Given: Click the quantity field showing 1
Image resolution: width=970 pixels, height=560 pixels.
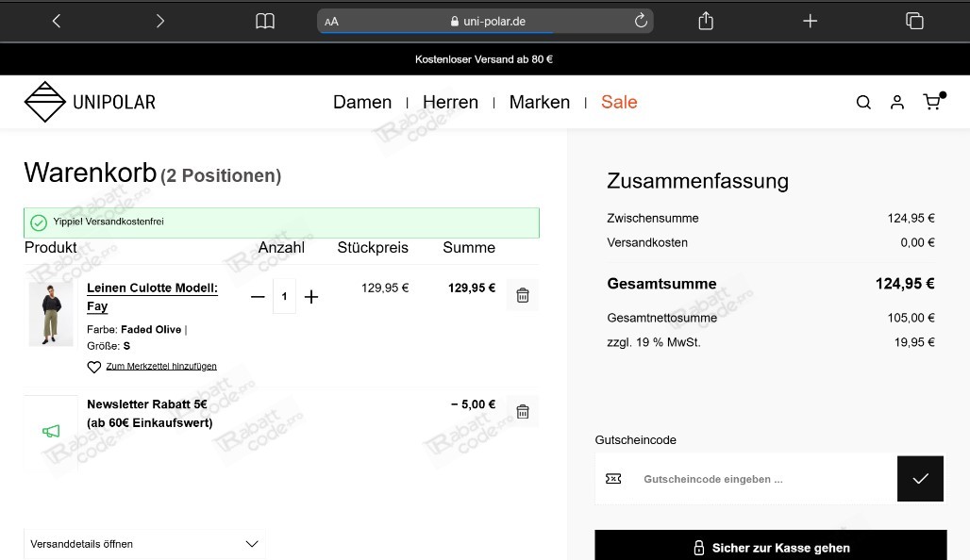Looking at the screenshot, I should (x=284, y=297).
